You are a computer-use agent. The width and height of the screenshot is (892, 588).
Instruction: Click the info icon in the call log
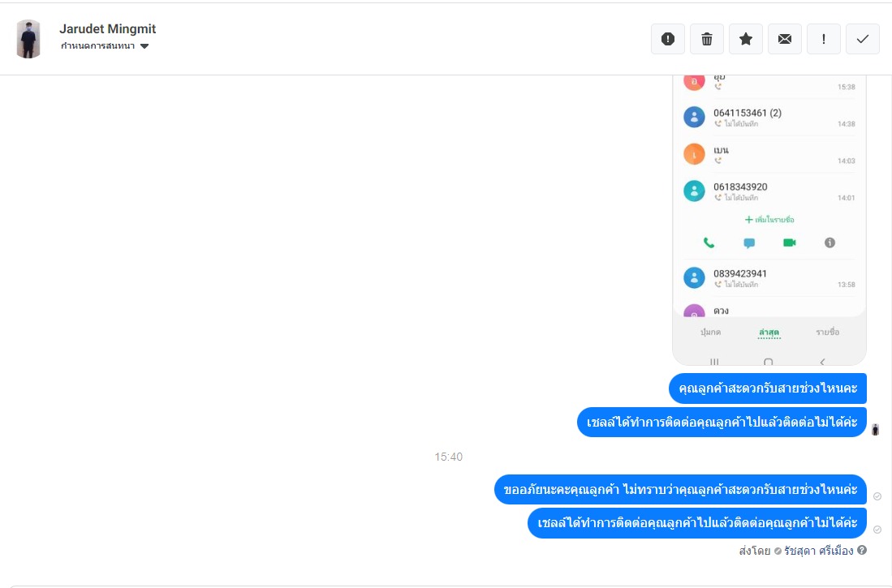(830, 242)
